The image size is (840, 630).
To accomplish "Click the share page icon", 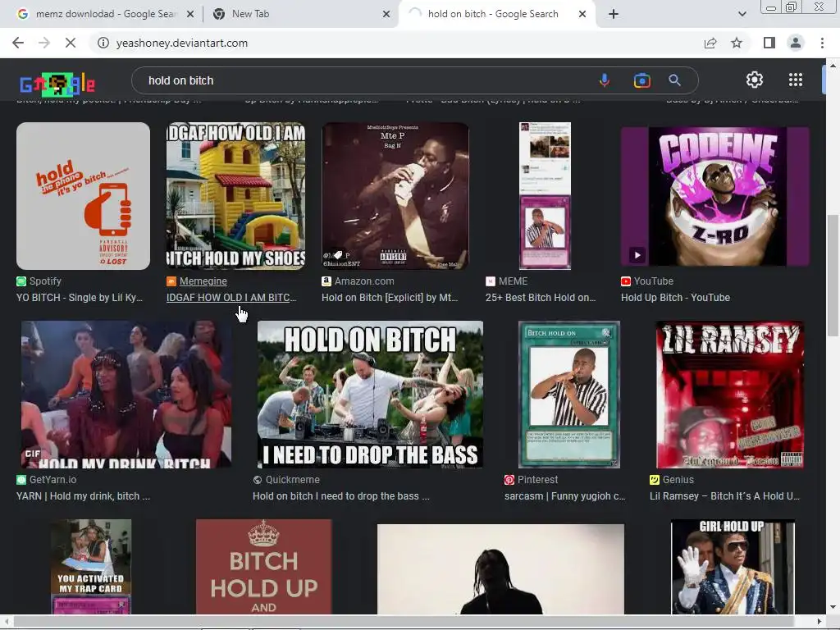I will tap(710, 43).
